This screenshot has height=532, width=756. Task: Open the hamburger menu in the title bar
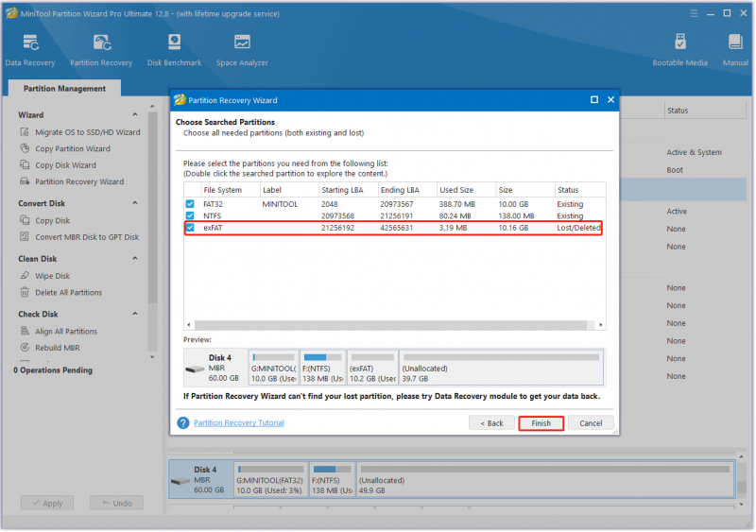[694, 13]
